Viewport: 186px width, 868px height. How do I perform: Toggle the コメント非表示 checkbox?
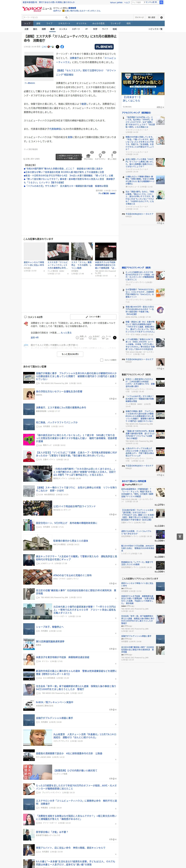click(x=102, y=360)
